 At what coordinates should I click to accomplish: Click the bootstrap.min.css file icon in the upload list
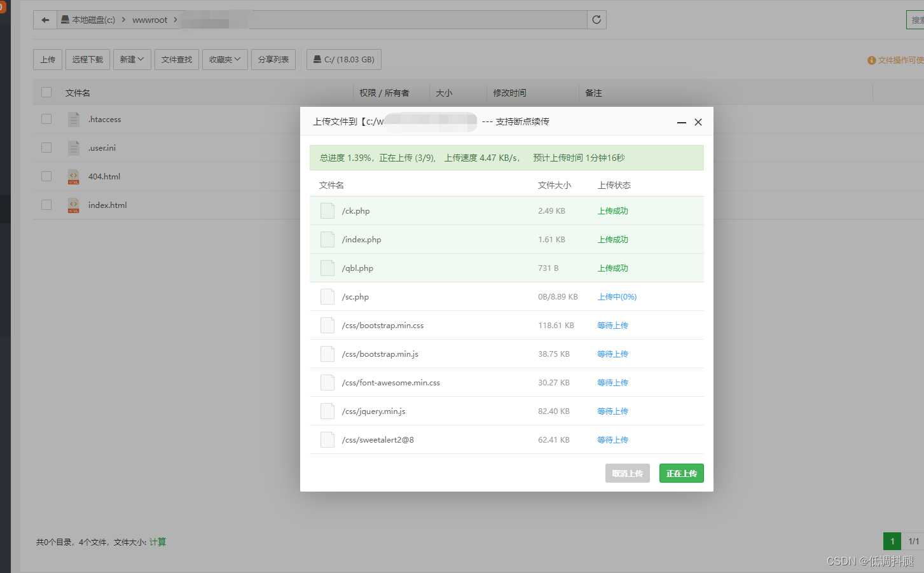coord(328,325)
